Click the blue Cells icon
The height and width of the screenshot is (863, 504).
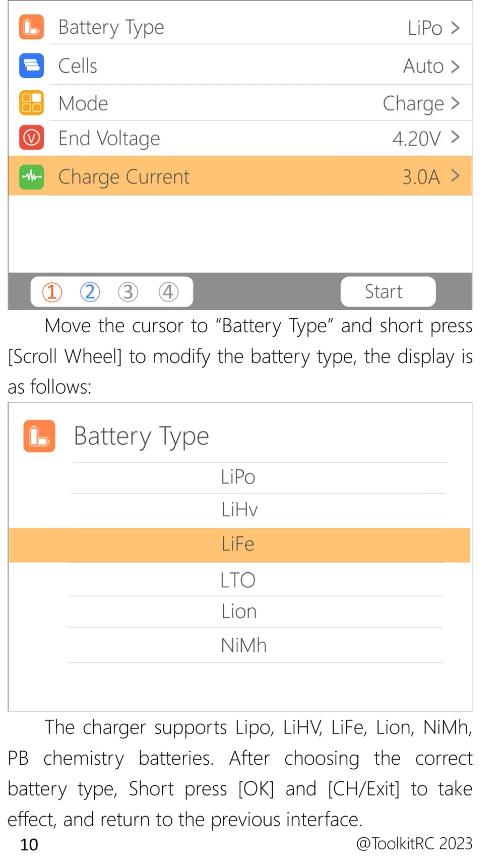coord(31,66)
